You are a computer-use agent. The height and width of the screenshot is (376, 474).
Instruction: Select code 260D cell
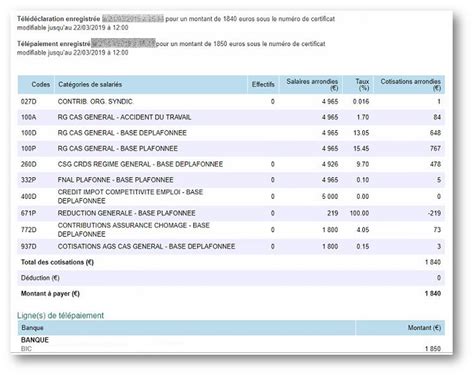[x=29, y=164]
